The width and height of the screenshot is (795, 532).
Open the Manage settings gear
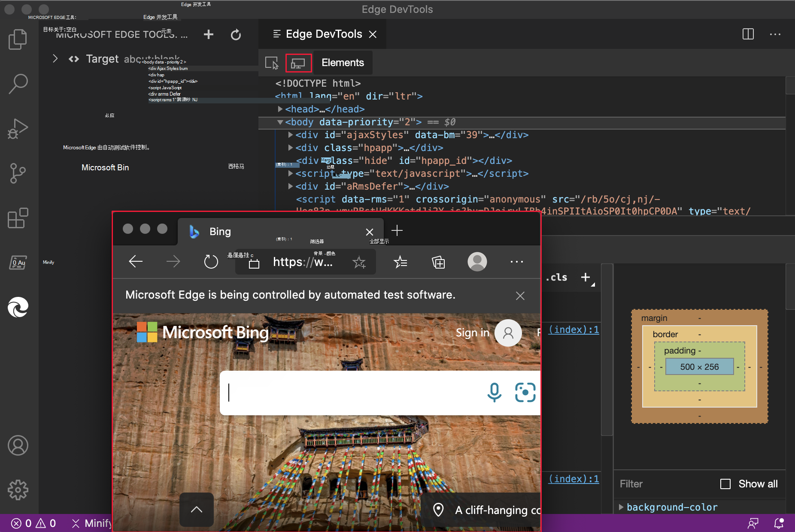[18, 490]
